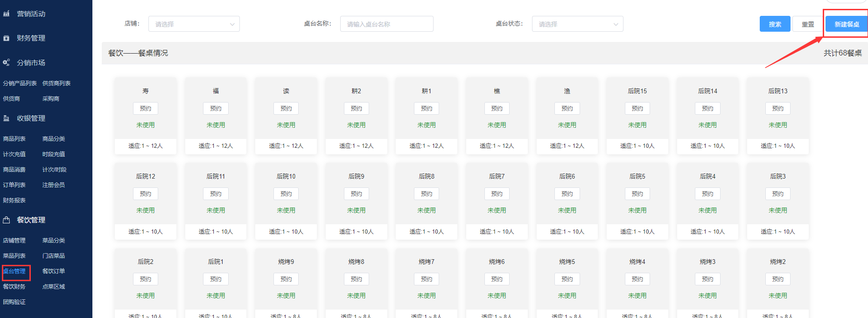Viewport: 868px width, 318px height.
Task: Click the 餐饮管理 bag icon in sidebar
Action: pyautogui.click(x=7, y=220)
